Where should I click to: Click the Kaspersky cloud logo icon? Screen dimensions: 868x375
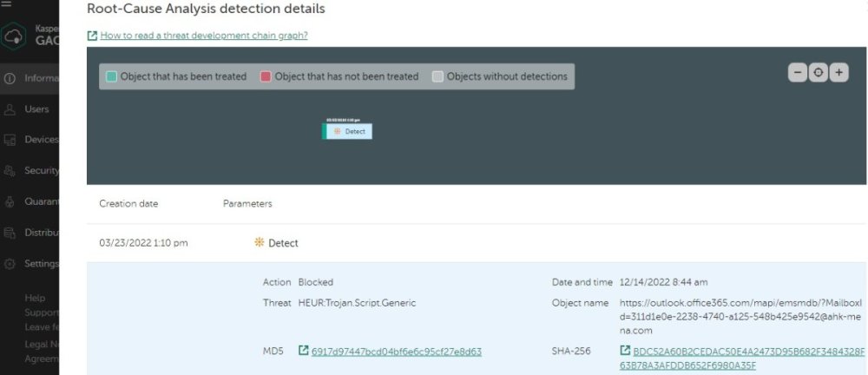tap(12, 39)
